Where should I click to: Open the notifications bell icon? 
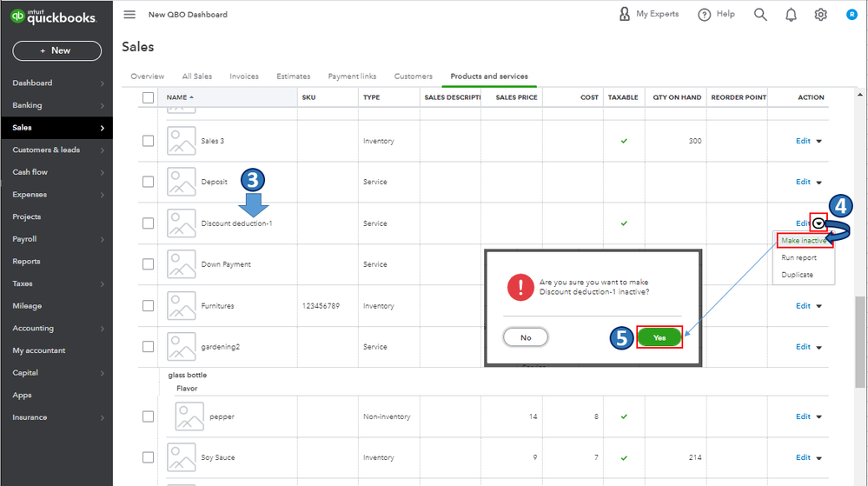tap(791, 15)
